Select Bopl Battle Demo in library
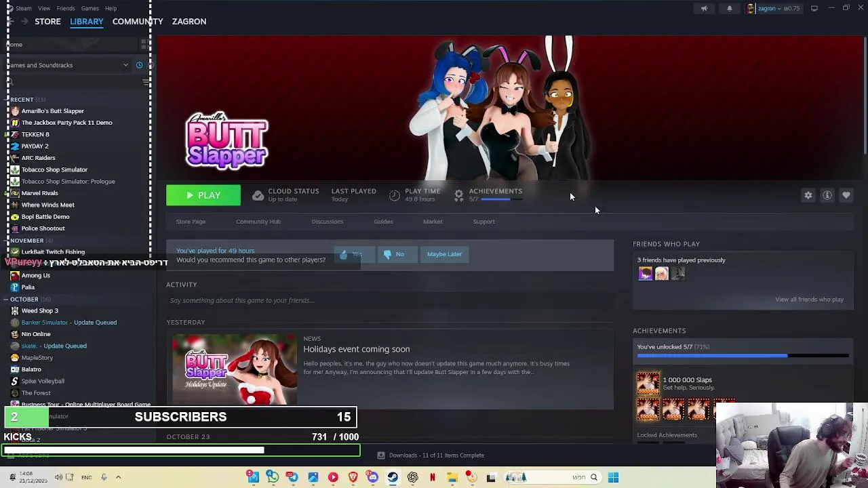 (45, 216)
